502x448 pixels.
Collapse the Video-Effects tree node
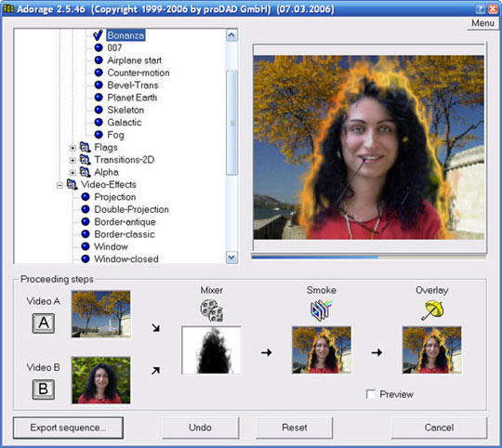(59, 185)
